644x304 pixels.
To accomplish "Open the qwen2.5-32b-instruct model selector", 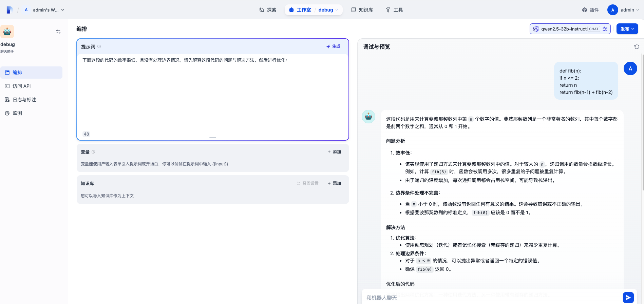I will pos(570,29).
